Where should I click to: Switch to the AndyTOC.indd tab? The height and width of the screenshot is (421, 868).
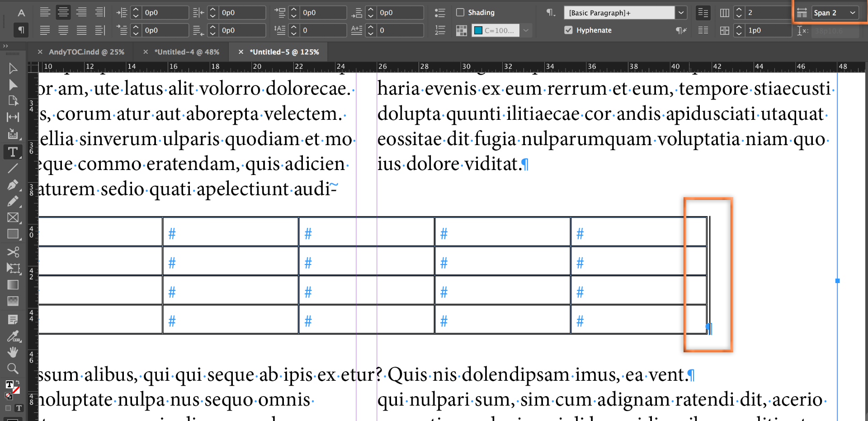point(86,52)
